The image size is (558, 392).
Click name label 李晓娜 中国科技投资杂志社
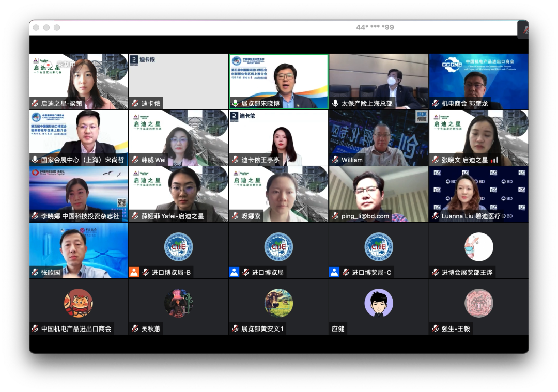(80, 216)
